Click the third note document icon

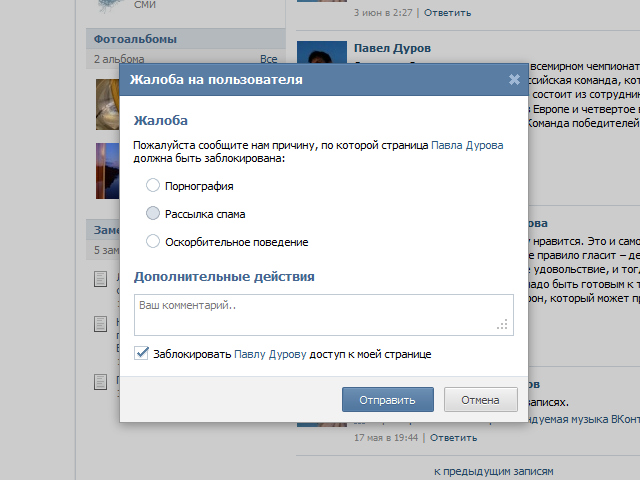100,382
